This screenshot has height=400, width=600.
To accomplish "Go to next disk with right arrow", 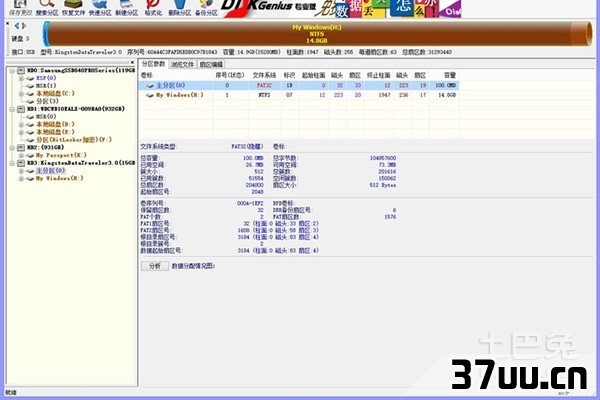I will [24, 26].
